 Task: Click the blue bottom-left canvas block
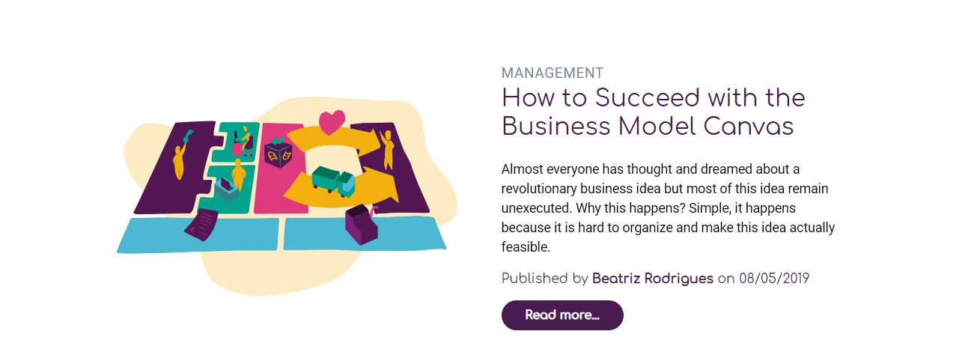[x=198, y=235]
